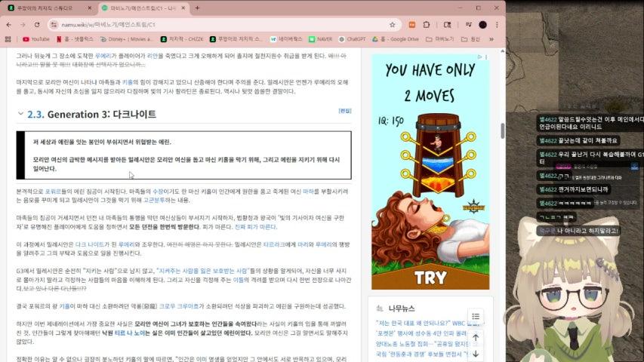The width and height of the screenshot is (644, 362).
Task: Click the [편집] edit link
Action: [x=344, y=111]
